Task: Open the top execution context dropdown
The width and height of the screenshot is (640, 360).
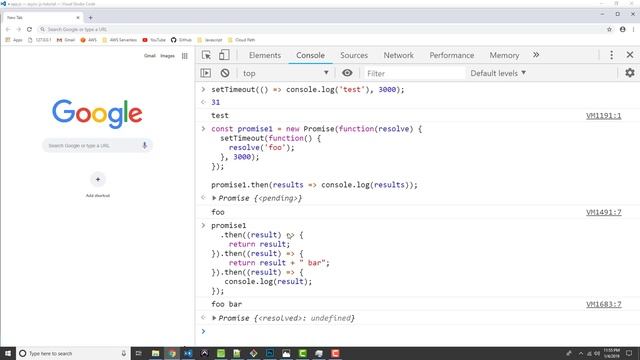Action: (285, 73)
